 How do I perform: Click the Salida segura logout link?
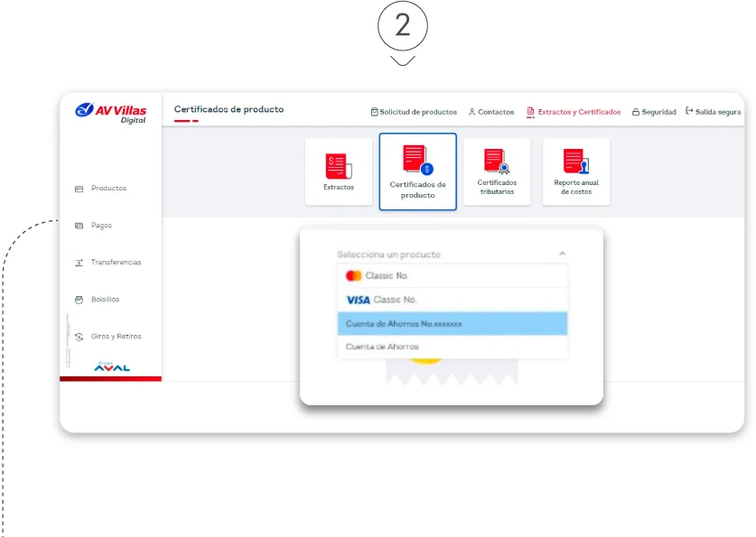tap(713, 112)
